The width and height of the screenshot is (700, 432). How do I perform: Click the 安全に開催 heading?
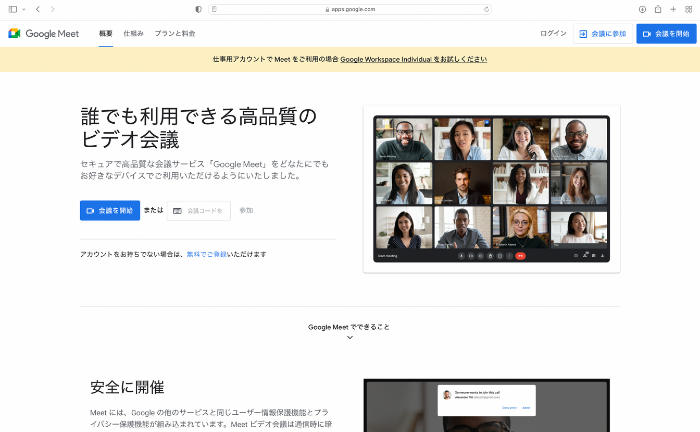click(127, 387)
